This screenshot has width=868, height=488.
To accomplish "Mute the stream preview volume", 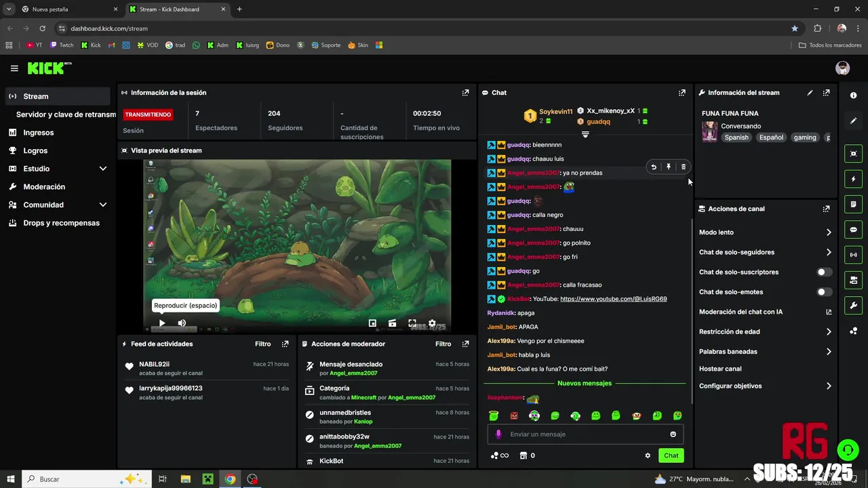I will coord(182,323).
